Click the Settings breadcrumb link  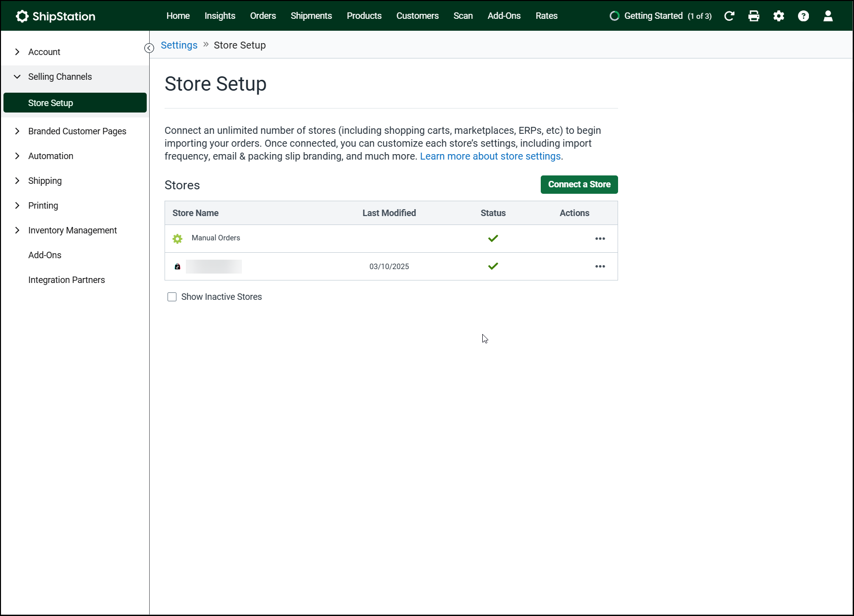pyautogui.click(x=179, y=45)
